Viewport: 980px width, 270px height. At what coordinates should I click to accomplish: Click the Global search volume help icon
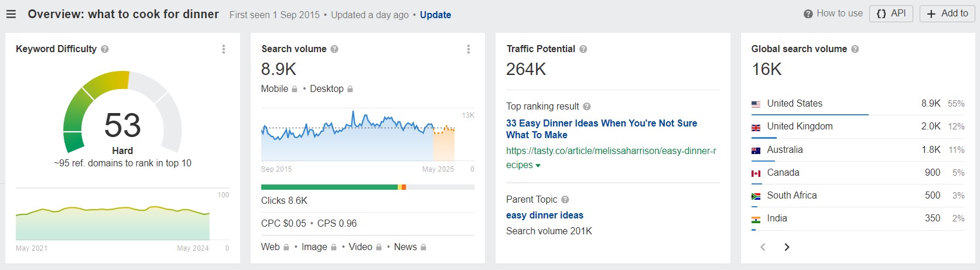(855, 49)
